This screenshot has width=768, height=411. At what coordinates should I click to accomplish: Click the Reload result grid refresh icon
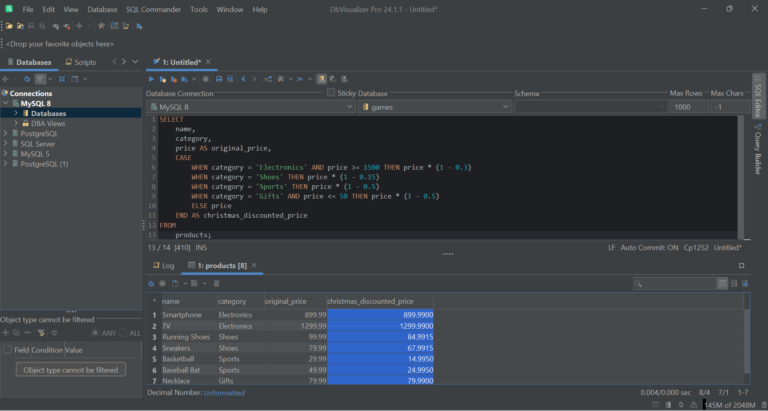[x=151, y=283]
